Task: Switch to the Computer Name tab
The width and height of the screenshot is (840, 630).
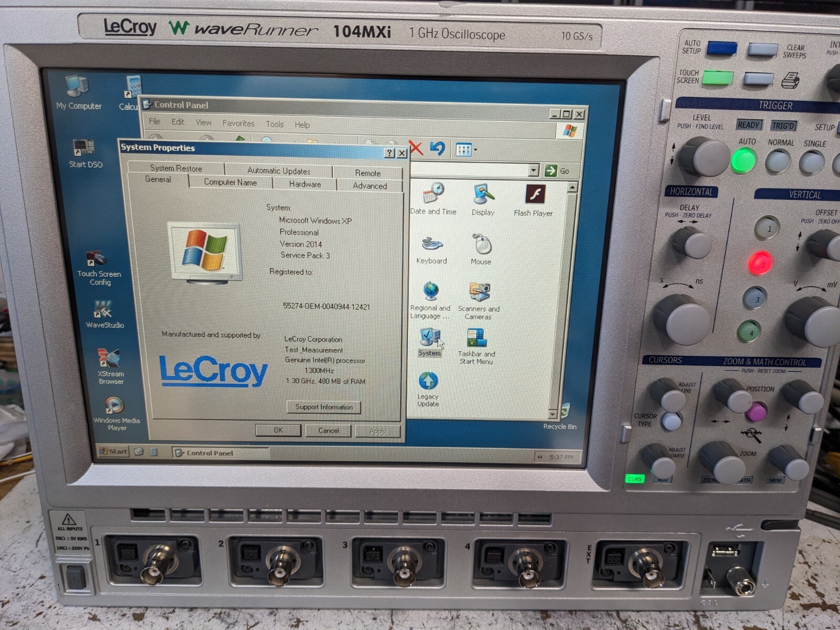Action: [x=230, y=182]
